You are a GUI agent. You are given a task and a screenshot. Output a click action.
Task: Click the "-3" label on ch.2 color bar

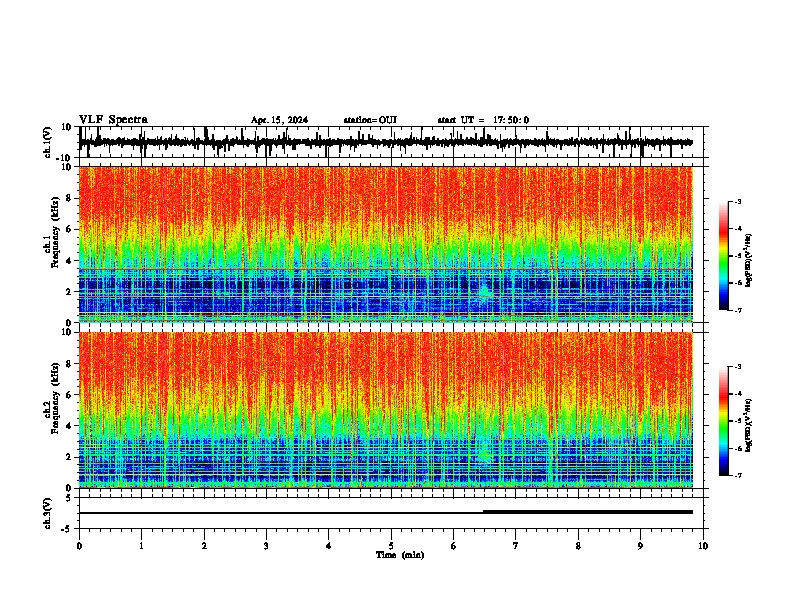click(x=738, y=367)
